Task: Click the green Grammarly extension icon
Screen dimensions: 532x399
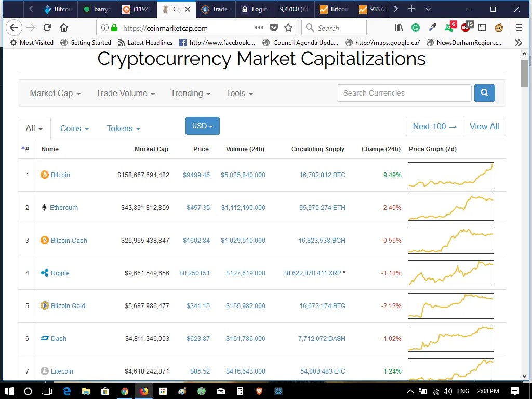Action: pos(416,28)
